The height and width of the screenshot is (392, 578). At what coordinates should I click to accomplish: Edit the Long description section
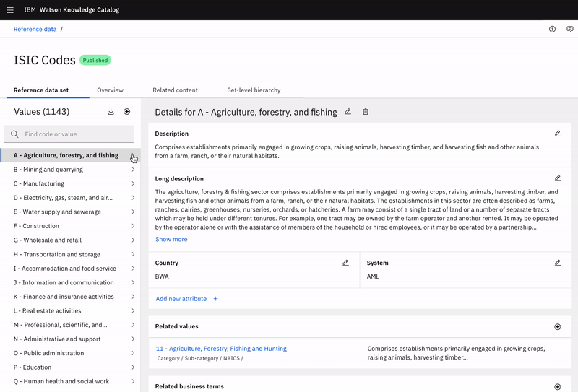[x=558, y=178]
